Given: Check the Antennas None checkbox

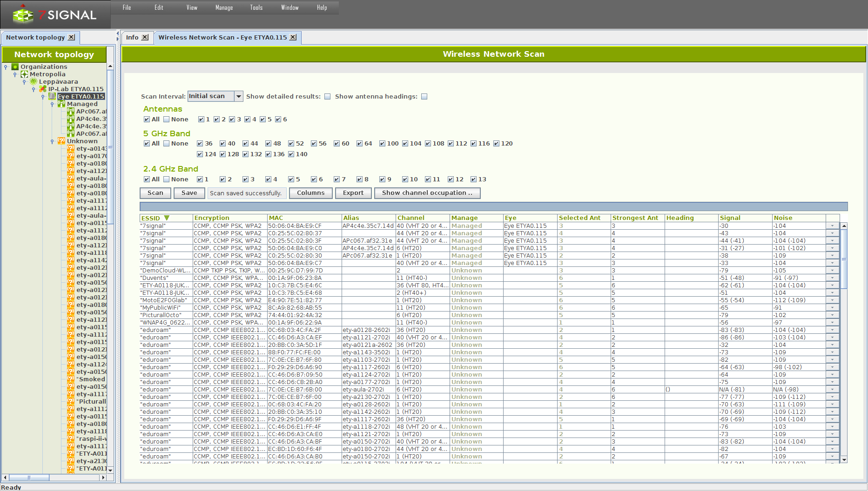Looking at the screenshot, I should point(166,119).
